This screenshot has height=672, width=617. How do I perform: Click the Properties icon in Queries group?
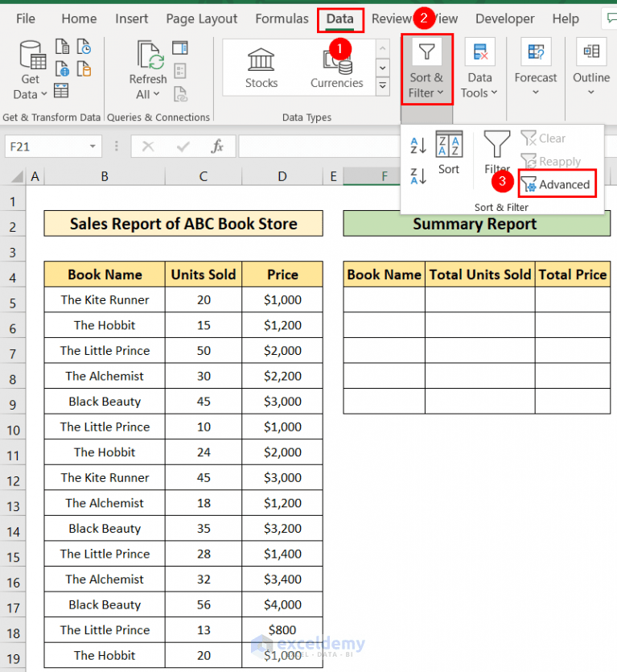click(180, 71)
